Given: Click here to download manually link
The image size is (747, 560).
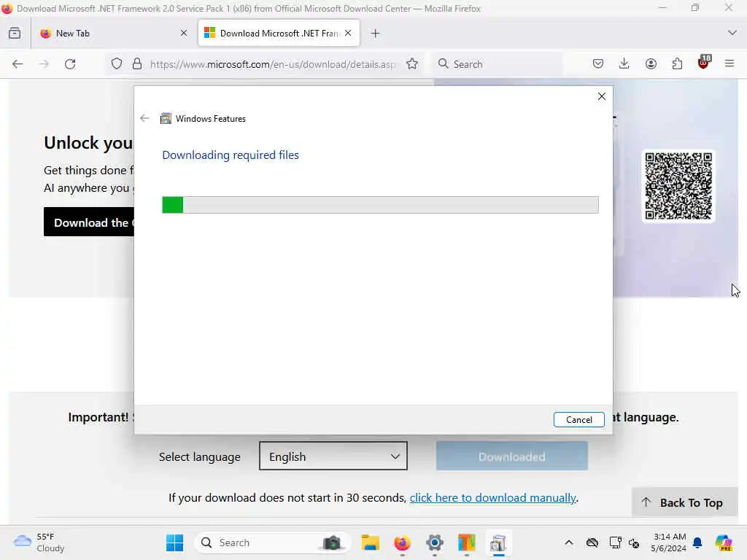Looking at the screenshot, I should point(492,497).
